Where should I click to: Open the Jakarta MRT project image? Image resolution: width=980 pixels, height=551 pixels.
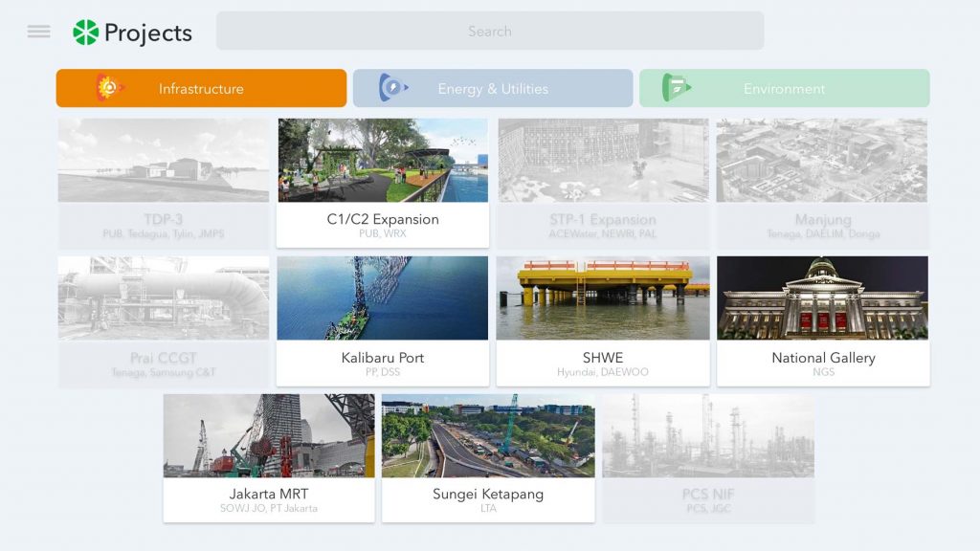269,435
